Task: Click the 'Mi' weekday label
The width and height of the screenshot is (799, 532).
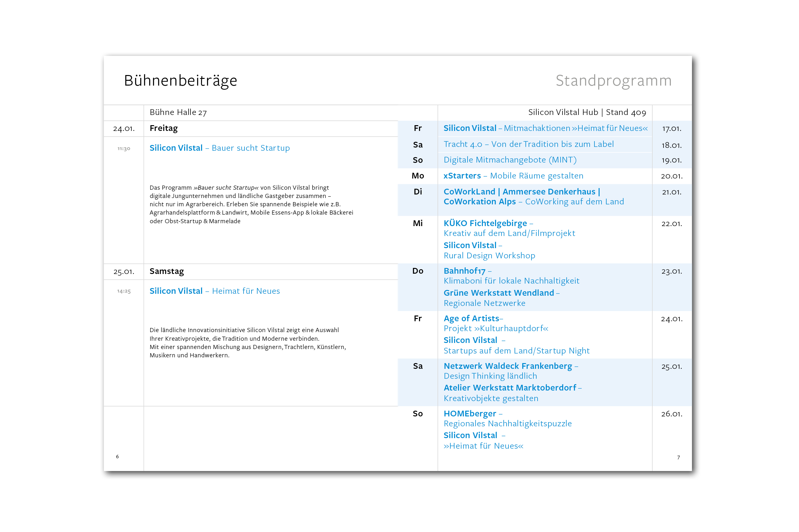Action: 418,223
